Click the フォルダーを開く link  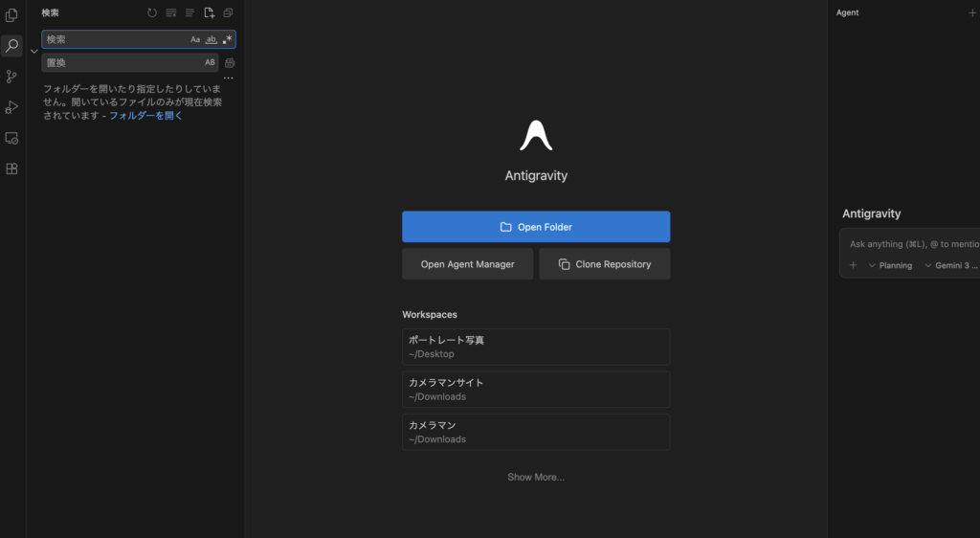pyautogui.click(x=145, y=116)
